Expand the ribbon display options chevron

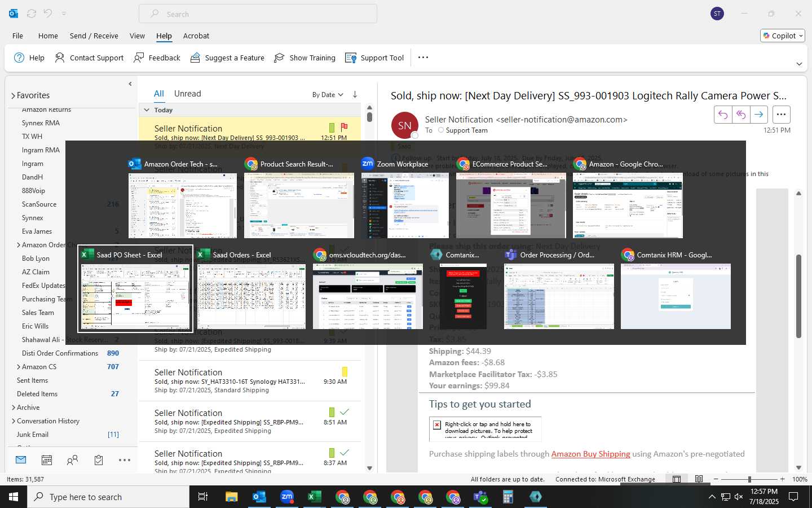click(x=799, y=64)
